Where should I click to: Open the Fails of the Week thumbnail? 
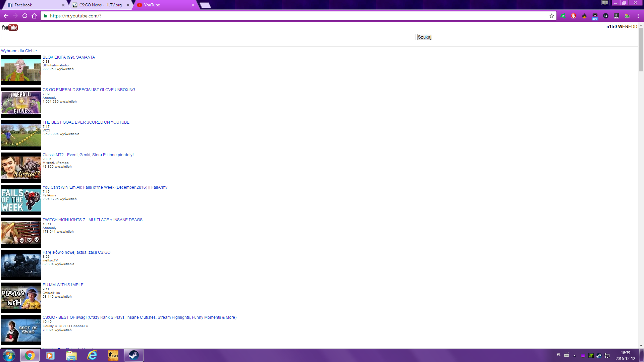(x=21, y=200)
